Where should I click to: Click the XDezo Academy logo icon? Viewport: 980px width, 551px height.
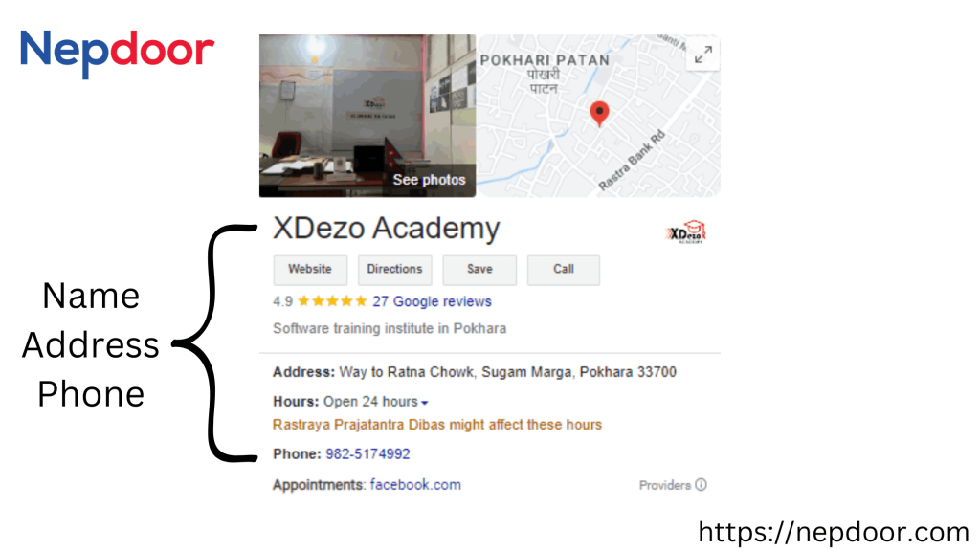685,231
